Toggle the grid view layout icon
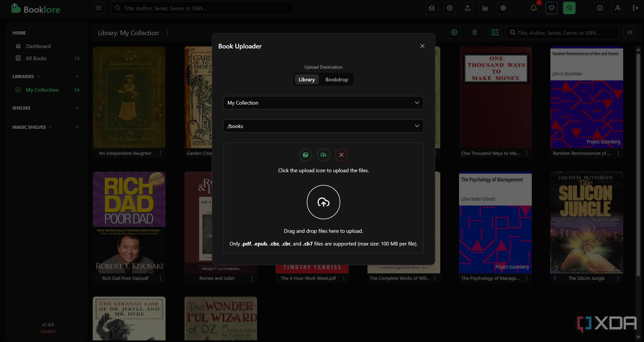 pos(495,33)
